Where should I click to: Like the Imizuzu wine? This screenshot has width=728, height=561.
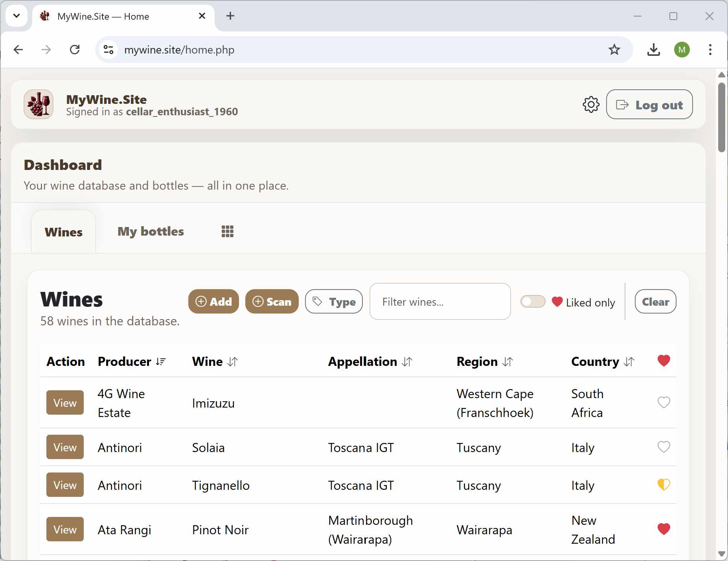point(664,402)
